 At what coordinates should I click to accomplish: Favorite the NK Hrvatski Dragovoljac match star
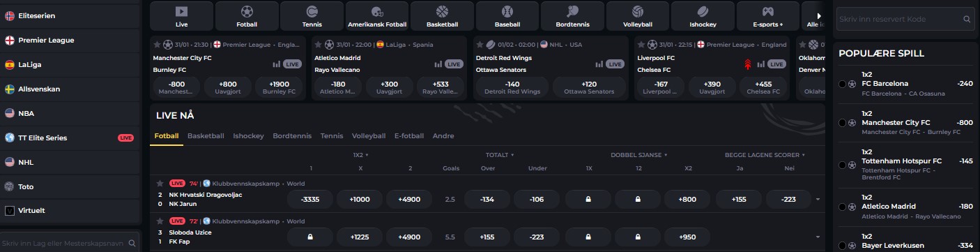point(159,183)
